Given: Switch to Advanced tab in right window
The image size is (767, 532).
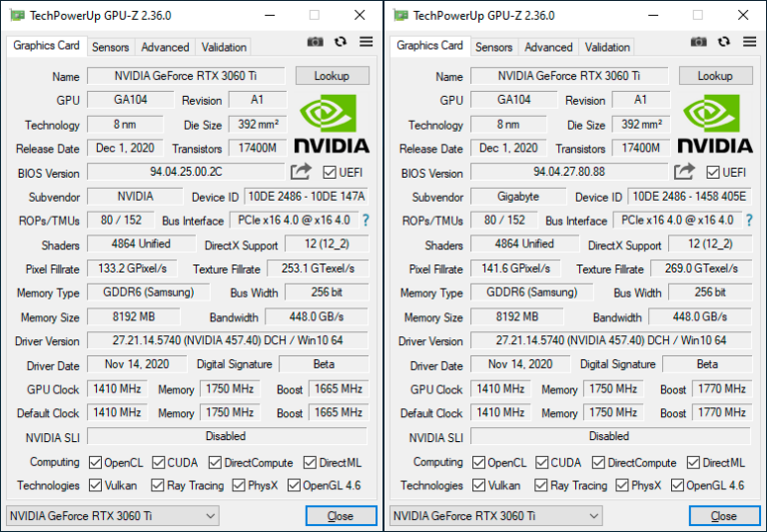Looking at the screenshot, I should pyautogui.click(x=548, y=47).
